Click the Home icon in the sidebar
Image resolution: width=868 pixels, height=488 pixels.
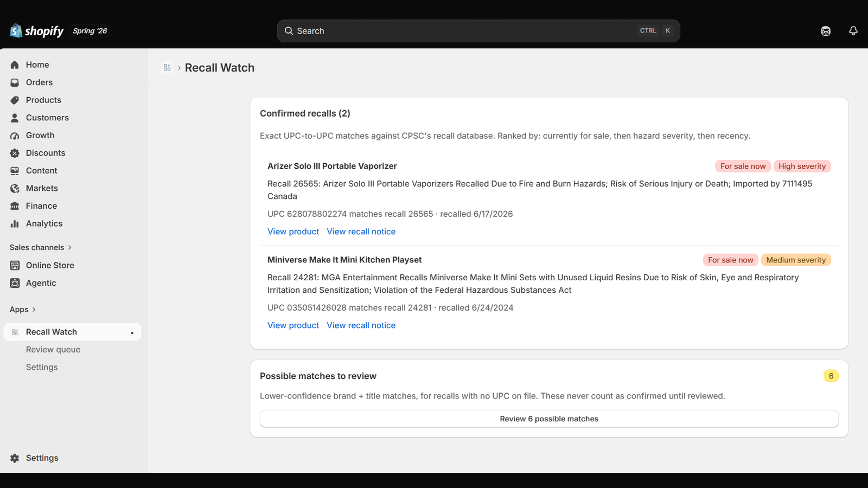pos(15,65)
